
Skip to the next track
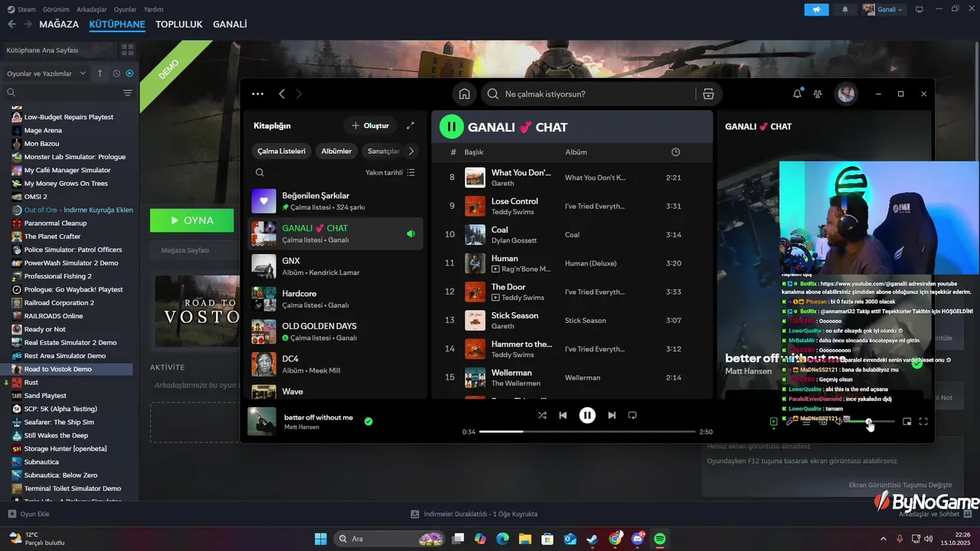pos(612,416)
